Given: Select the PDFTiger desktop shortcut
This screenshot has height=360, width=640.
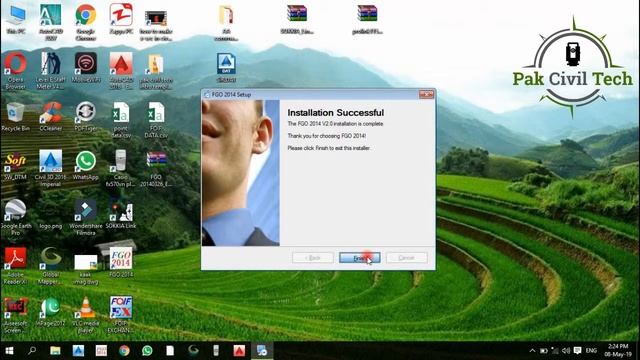Looking at the screenshot, I should point(86,117).
